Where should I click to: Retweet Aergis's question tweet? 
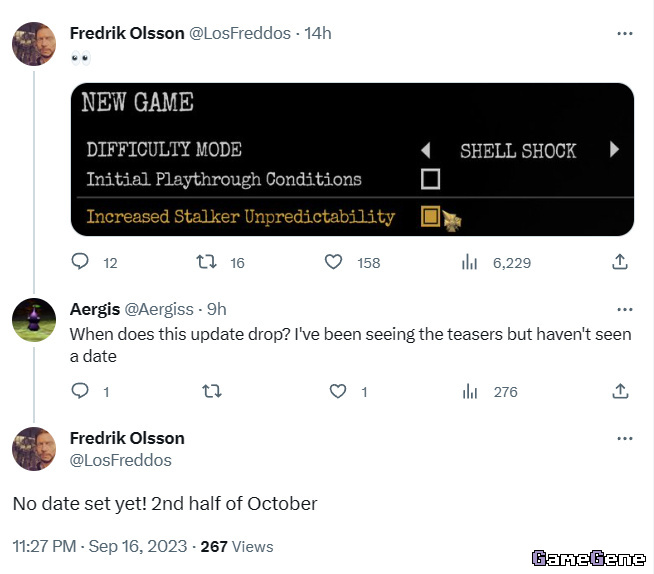pos(212,391)
